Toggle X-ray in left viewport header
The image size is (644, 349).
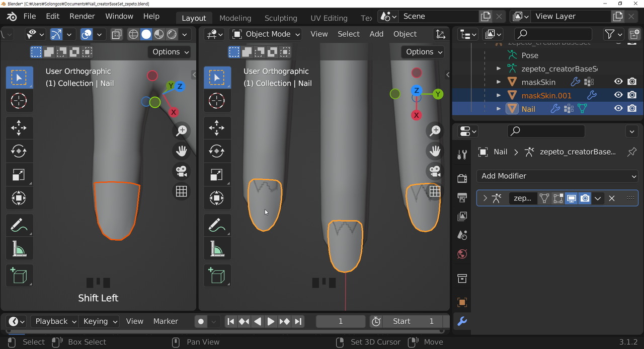[x=117, y=34]
